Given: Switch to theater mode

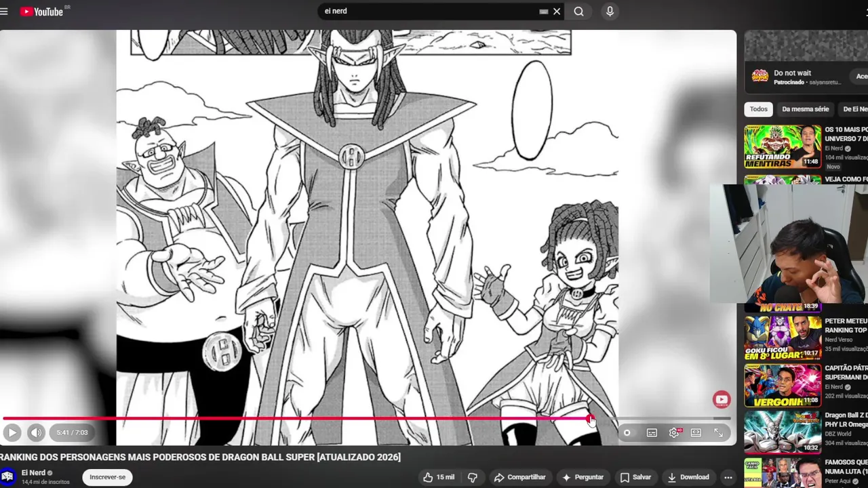Looking at the screenshot, I should click(696, 432).
